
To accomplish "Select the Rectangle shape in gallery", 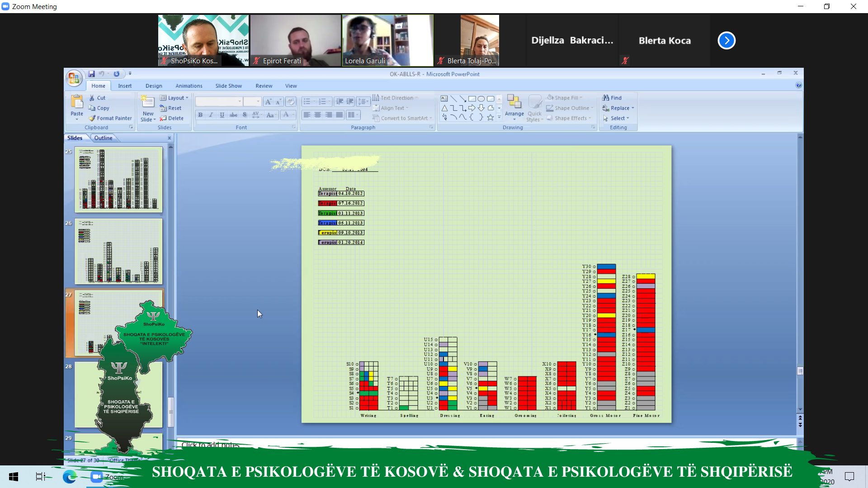I will [x=472, y=99].
